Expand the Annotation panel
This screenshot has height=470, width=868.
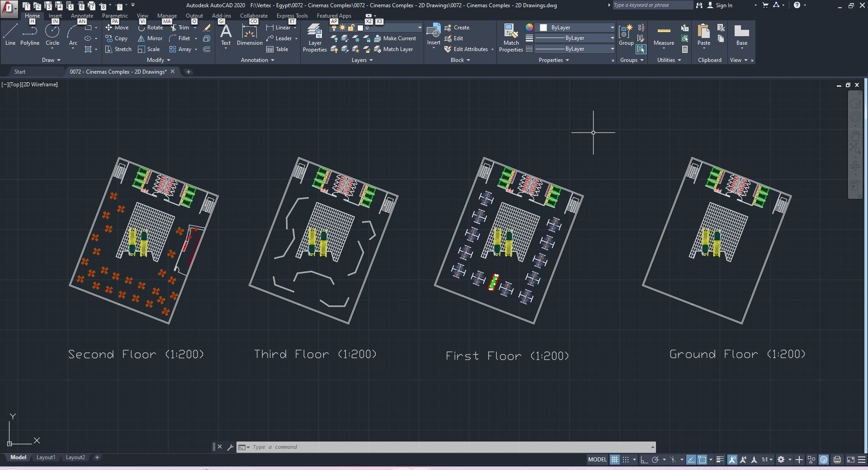click(x=258, y=60)
